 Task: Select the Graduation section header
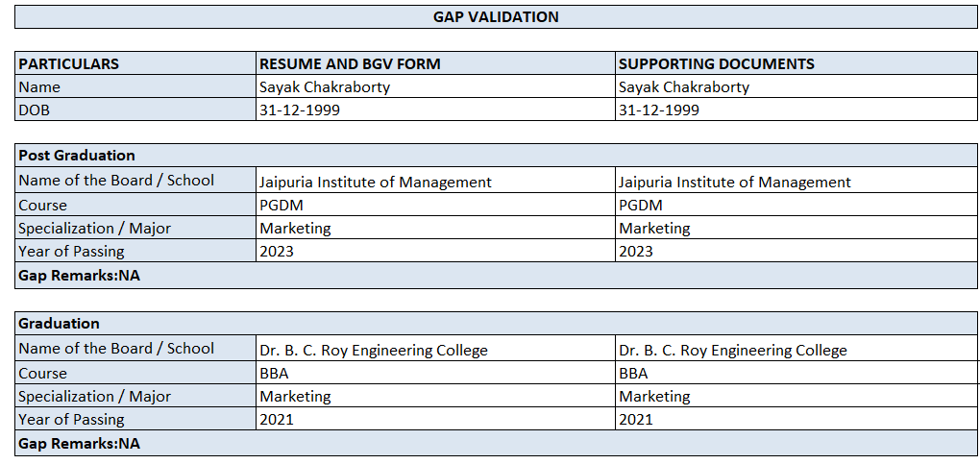[x=59, y=323]
